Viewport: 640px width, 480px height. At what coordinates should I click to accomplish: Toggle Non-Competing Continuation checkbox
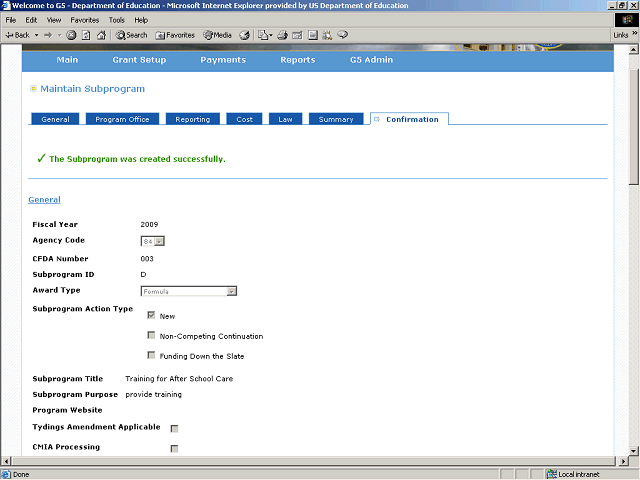(151, 335)
